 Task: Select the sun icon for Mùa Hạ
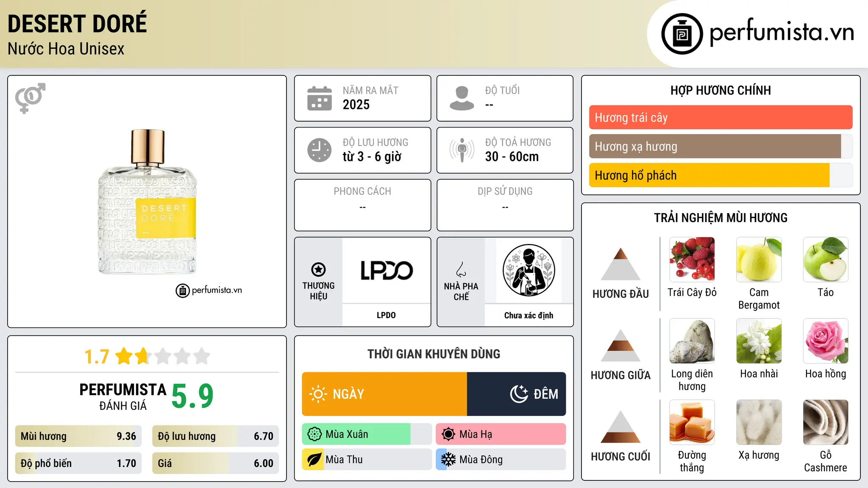coord(448,434)
